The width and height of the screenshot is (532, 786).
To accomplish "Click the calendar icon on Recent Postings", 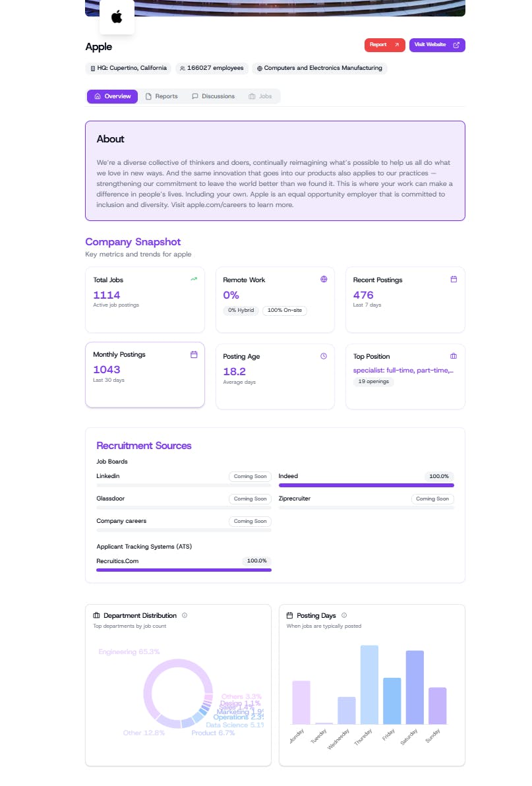I will point(454,279).
